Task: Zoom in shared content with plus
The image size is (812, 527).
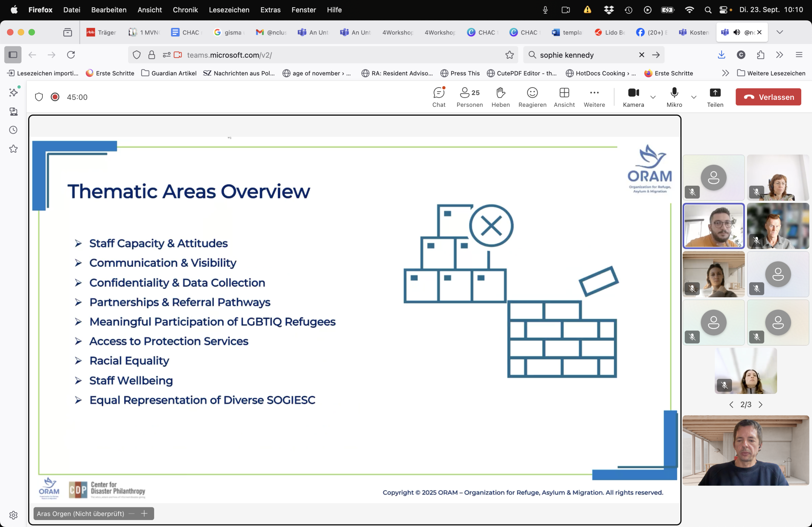Action: coord(144,513)
